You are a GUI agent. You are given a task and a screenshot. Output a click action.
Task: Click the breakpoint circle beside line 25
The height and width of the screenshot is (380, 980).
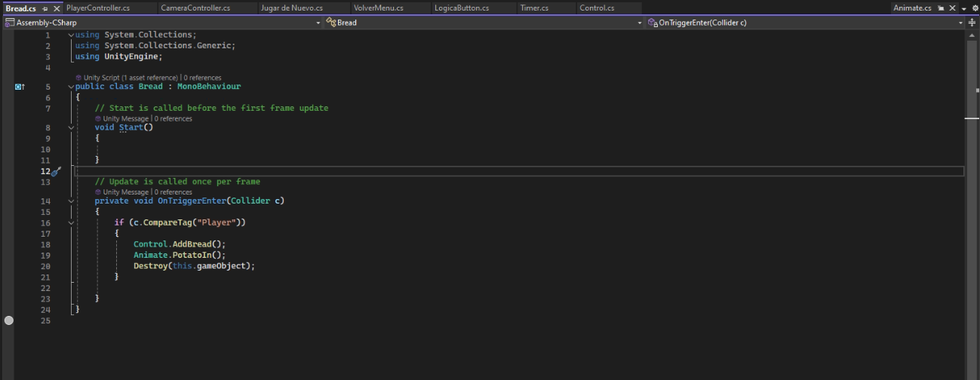click(9, 320)
